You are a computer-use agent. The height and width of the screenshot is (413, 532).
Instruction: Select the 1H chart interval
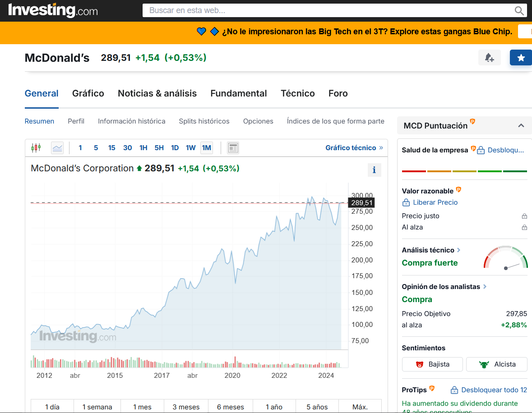(143, 148)
